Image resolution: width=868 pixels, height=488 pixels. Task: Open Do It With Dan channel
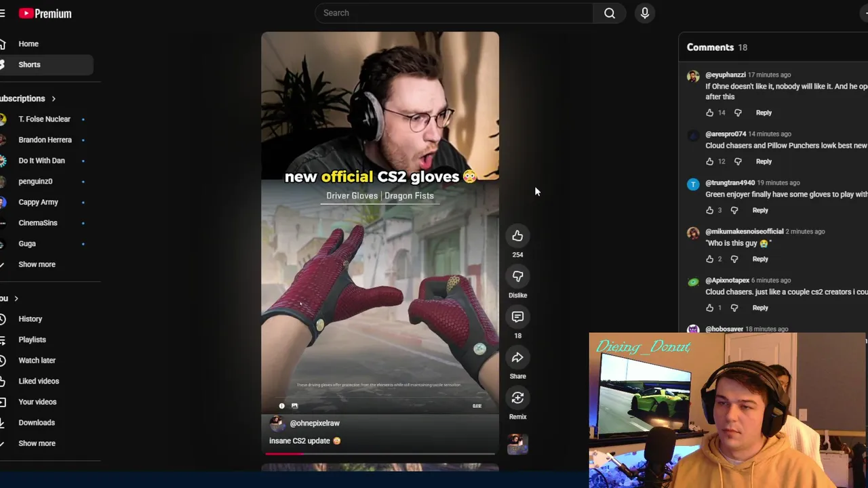click(x=41, y=161)
